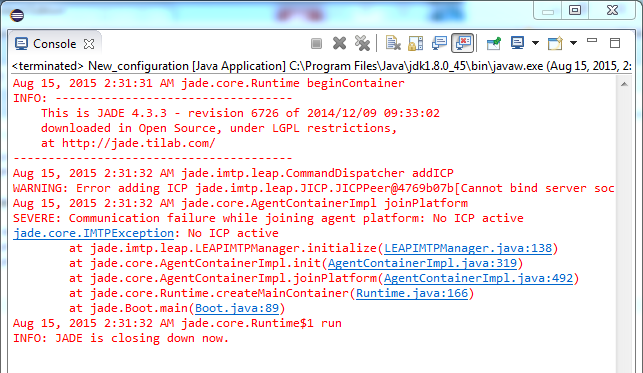Close the Console tab

[x=89, y=44]
